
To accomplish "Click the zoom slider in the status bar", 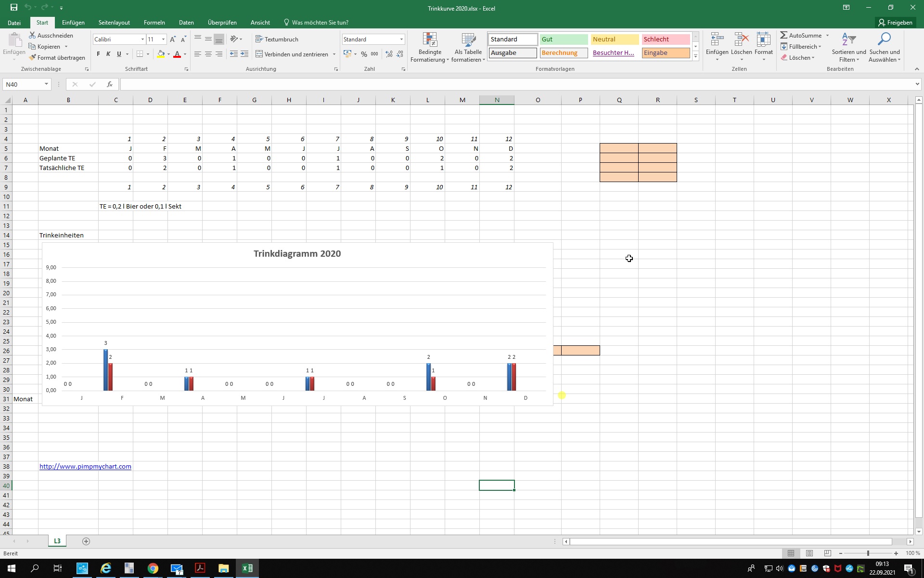I will tap(868, 553).
